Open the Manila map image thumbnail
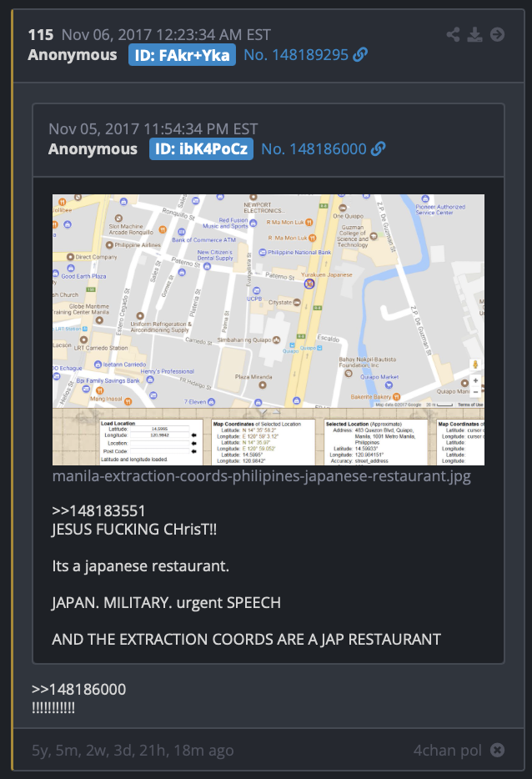Image resolution: width=532 pixels, height=779 pixels. (x=269, y=330)
